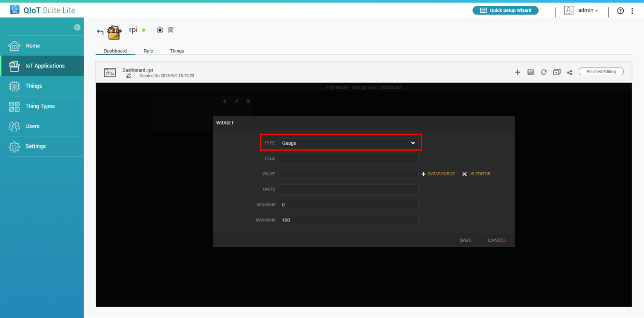The height and width of the screenshot is (318, 644).
Task: Click the refresh icon in dashboard toolbar
Action: click(543, 72)
